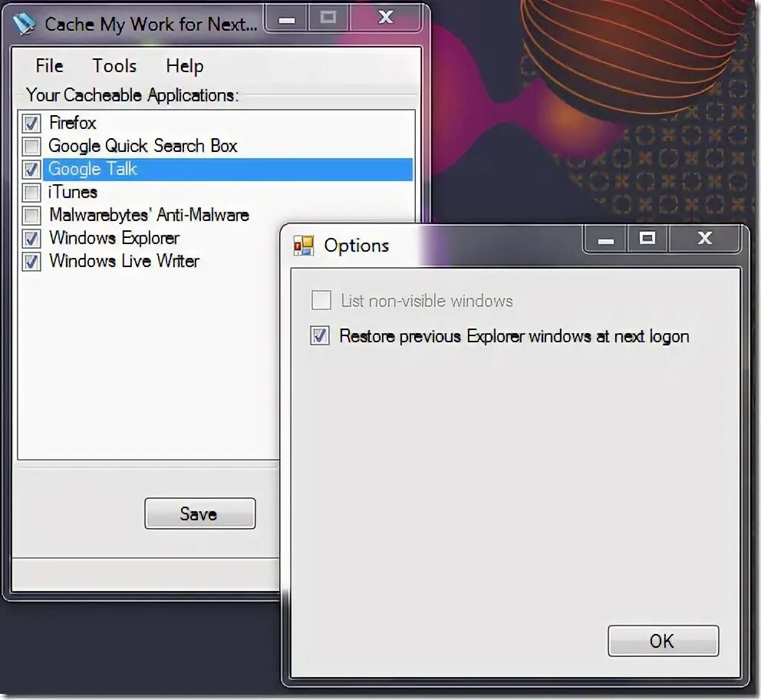This screenshot has height=700, width=761.
Task: Open the Tools menu
Action: pyautogui.click(x=114, y=66)
